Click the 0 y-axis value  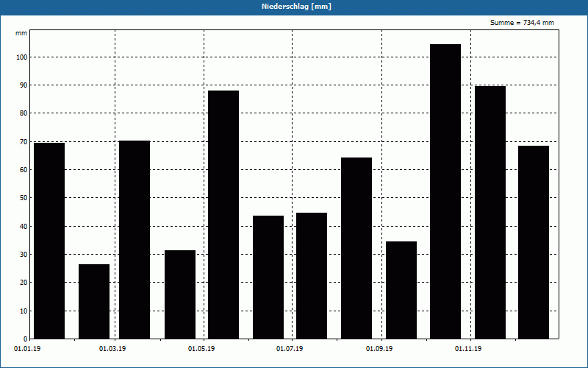pos(26,339)
